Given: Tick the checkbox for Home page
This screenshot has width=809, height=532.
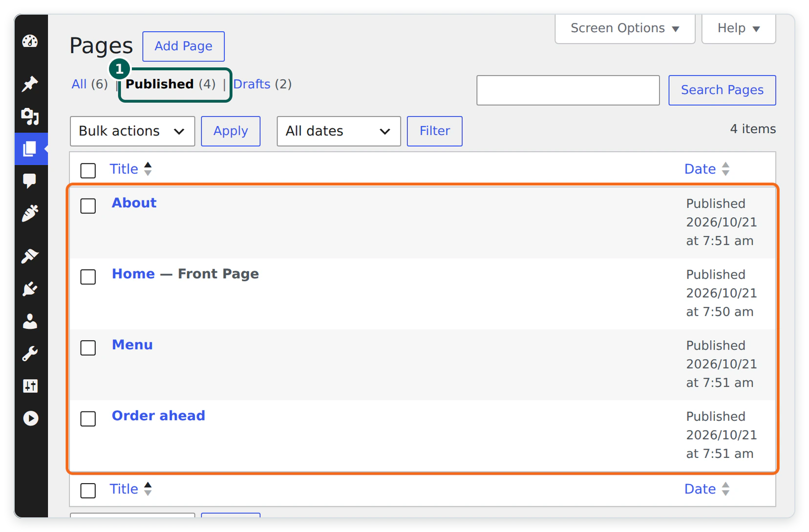Looking at the screenshot, I should [88, 277].
